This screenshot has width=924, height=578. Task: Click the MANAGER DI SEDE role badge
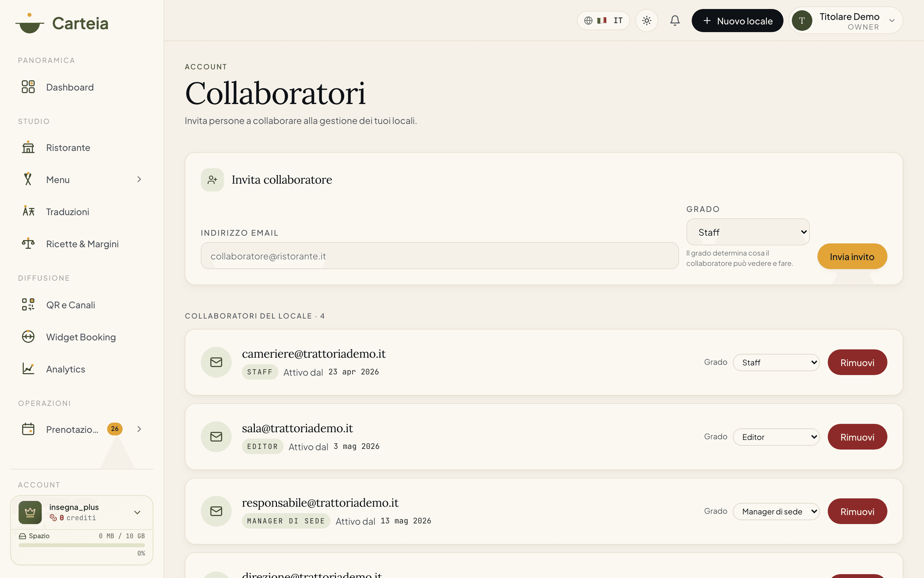[286, 521]
